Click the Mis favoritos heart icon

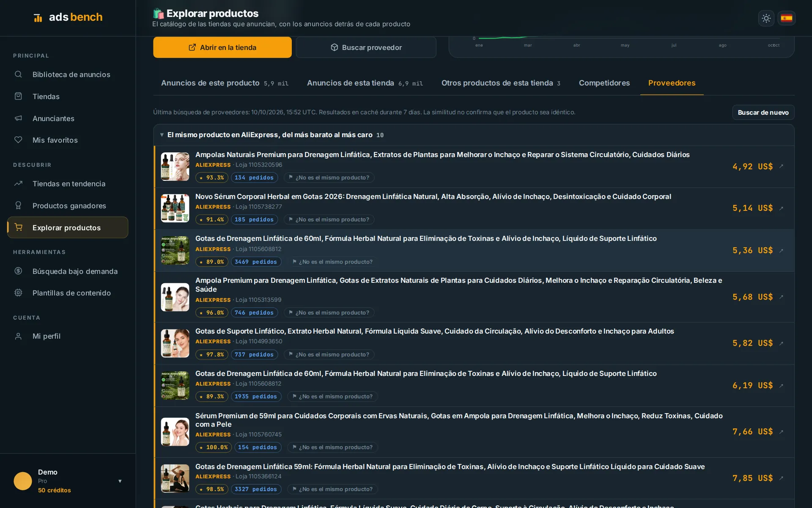point(18,140)
